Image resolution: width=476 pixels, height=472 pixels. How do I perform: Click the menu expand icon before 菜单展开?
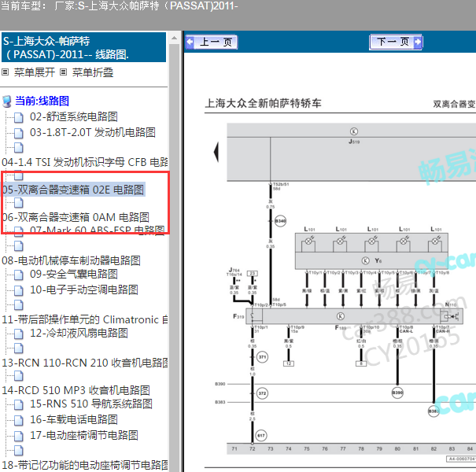pos(6,72)
